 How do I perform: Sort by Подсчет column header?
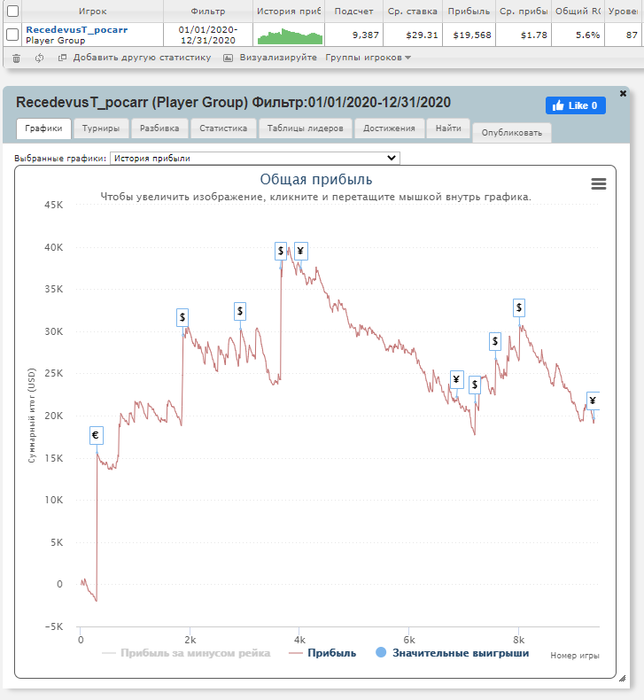point(353,11)
